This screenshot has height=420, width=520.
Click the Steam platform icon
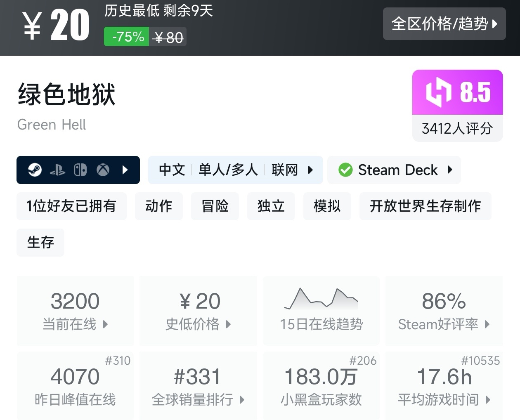pyautogui.click(x=35, y=170)
